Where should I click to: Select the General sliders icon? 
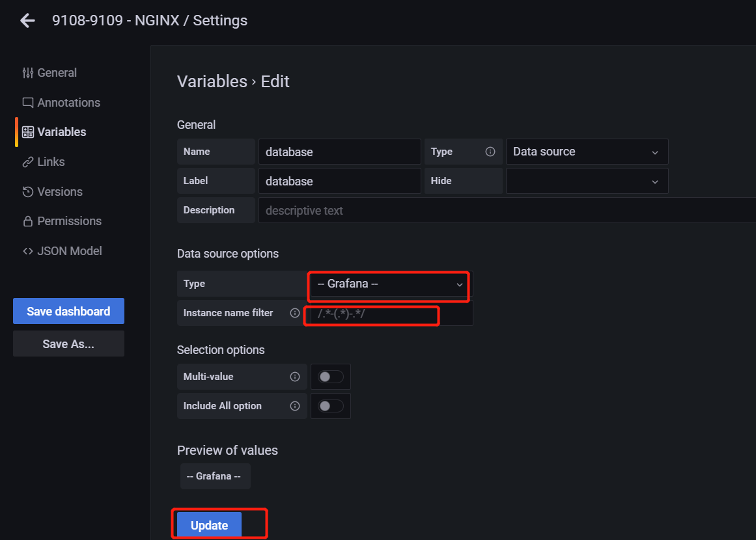[28, 73]
